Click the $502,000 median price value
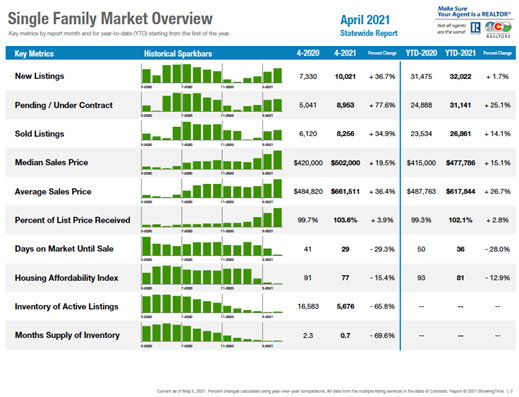519x397 pixels. pos(345,163)
